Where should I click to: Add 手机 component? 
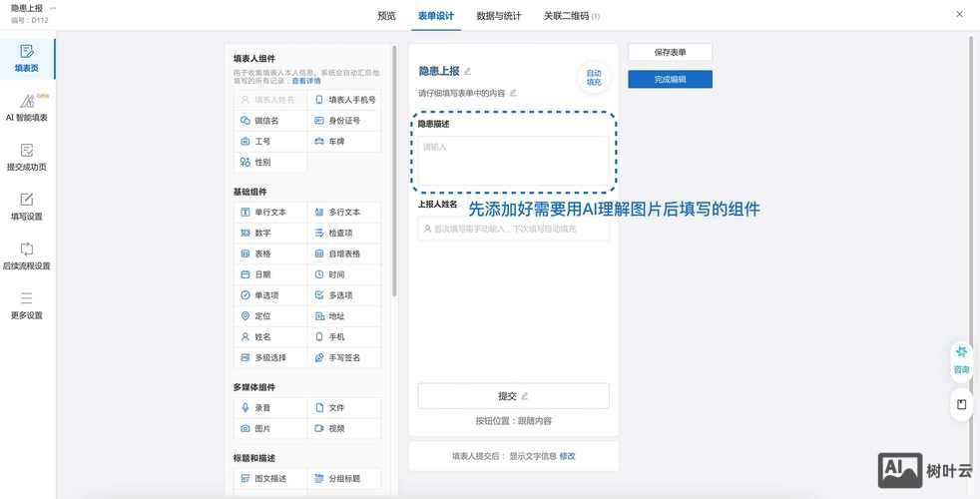tap(344, 337)
